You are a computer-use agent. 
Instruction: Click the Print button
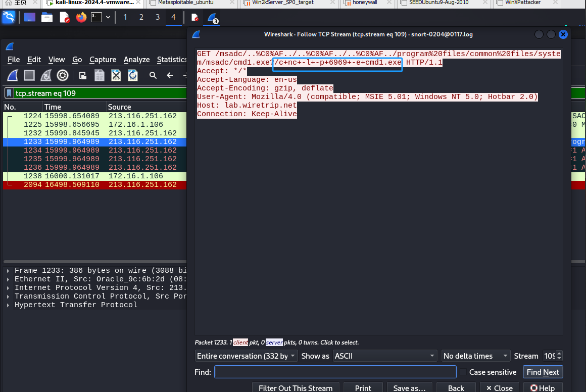(x=363, y=388)
